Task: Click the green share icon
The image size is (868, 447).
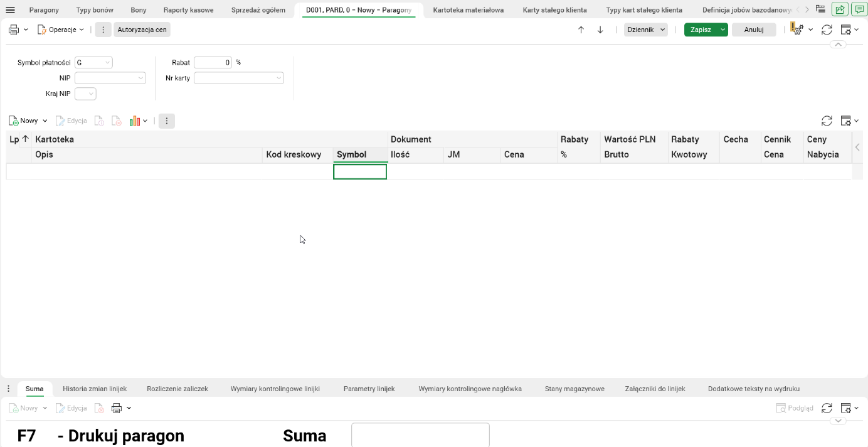Action: pos(840,9)
